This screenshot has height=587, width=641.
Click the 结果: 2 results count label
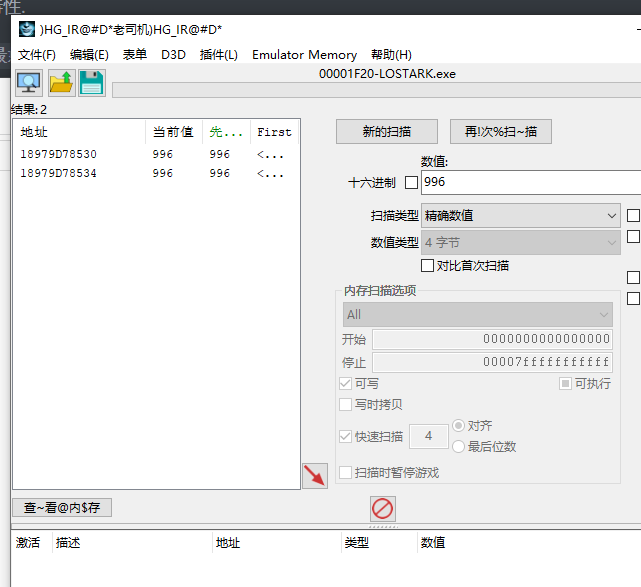[29, 110]
